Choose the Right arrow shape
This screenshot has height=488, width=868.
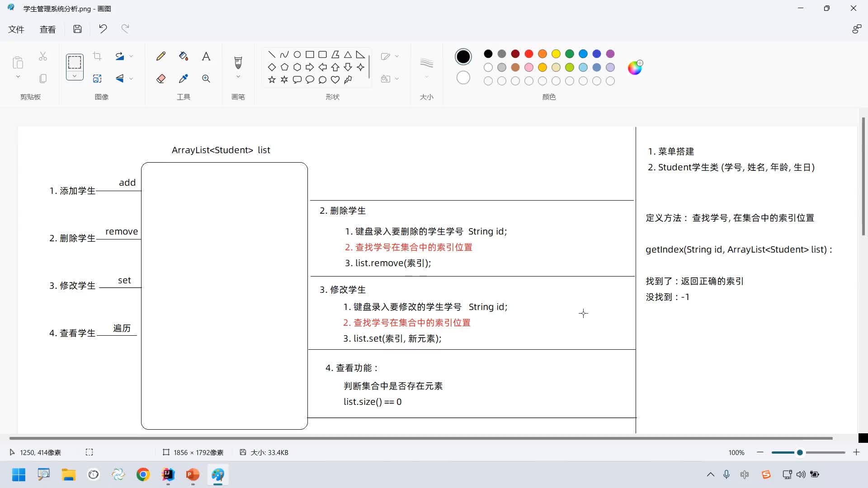pyautogui.click(x=310, y=67)
